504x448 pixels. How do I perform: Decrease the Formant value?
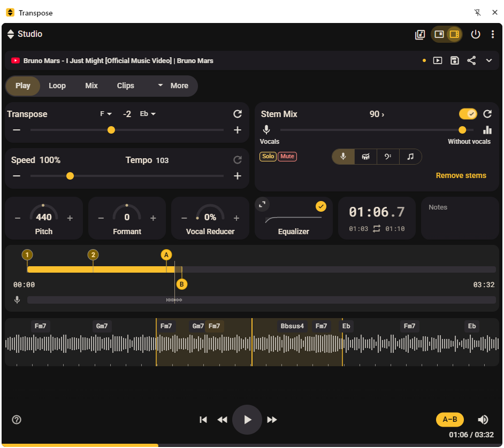(101, 218)
